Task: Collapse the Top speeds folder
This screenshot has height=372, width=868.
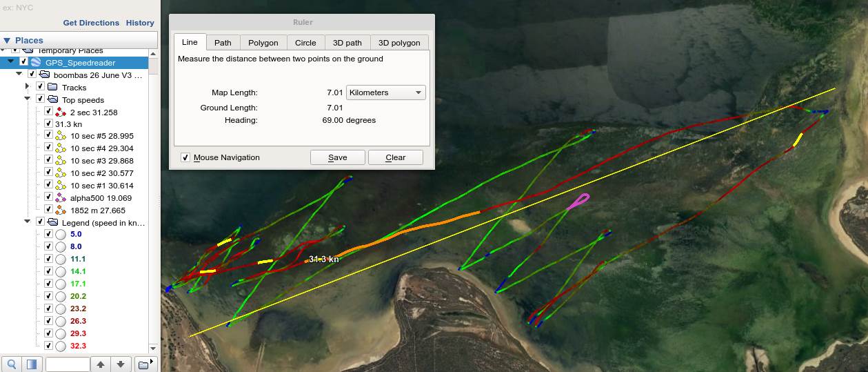Action: 28,99
